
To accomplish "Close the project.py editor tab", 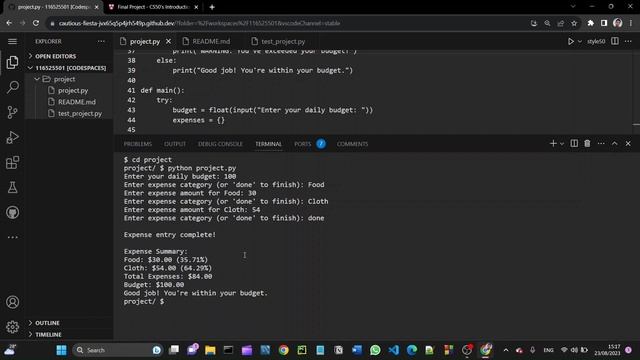I will (x=168, y=41).
